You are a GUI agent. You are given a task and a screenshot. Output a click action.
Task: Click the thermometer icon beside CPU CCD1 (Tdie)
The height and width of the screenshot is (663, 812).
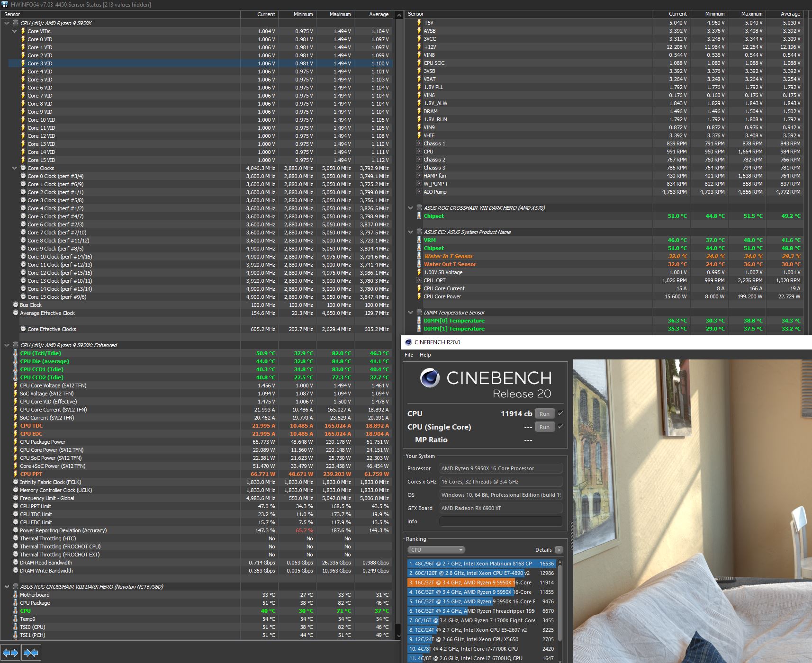(16, 369)
